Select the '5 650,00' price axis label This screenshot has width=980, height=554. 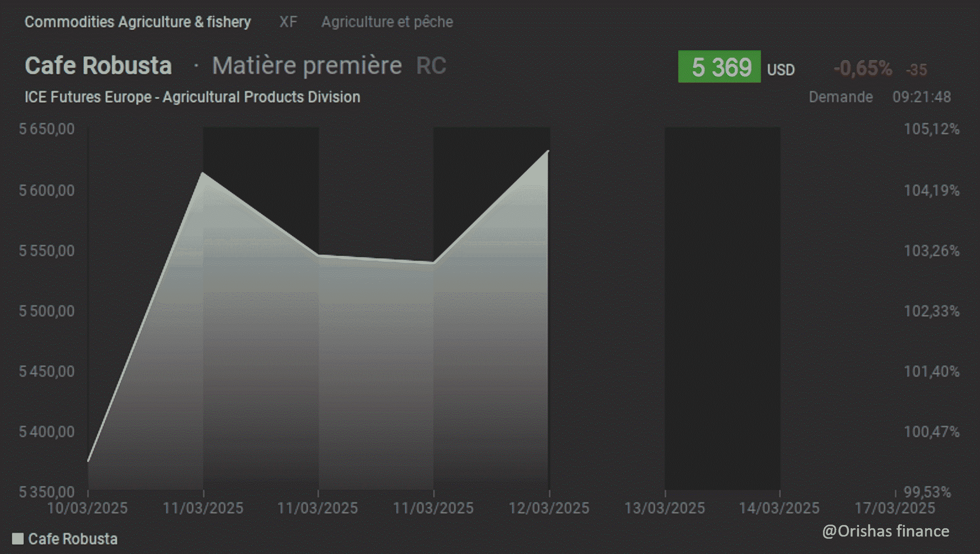tap(47, 129)
